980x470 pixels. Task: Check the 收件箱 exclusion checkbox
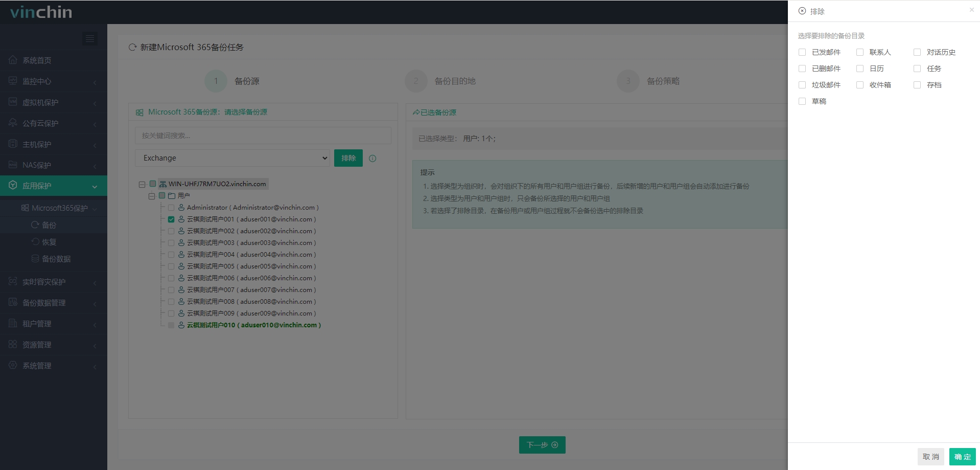point(860,85)
